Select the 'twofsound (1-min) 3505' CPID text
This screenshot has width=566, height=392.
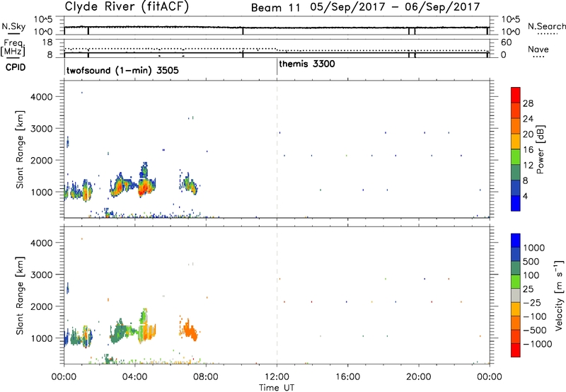click(x=122, y=70)
